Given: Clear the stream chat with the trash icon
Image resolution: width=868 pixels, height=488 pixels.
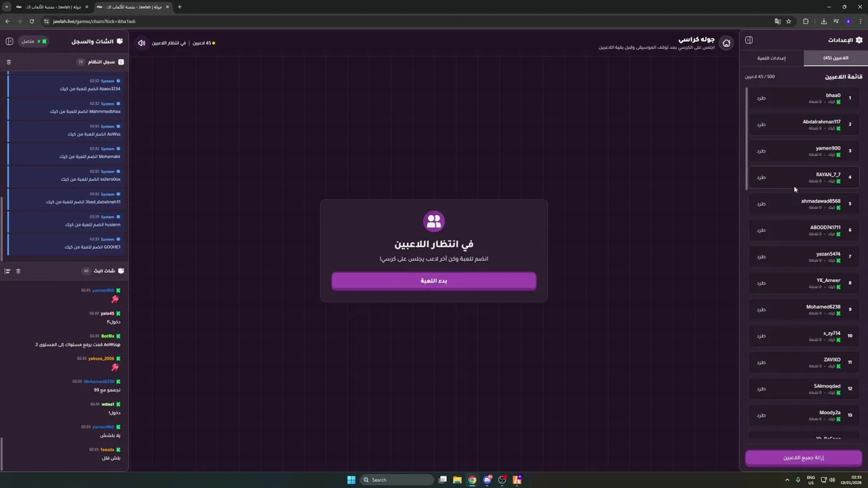Looking at the screenshot, I should [18, 271].
